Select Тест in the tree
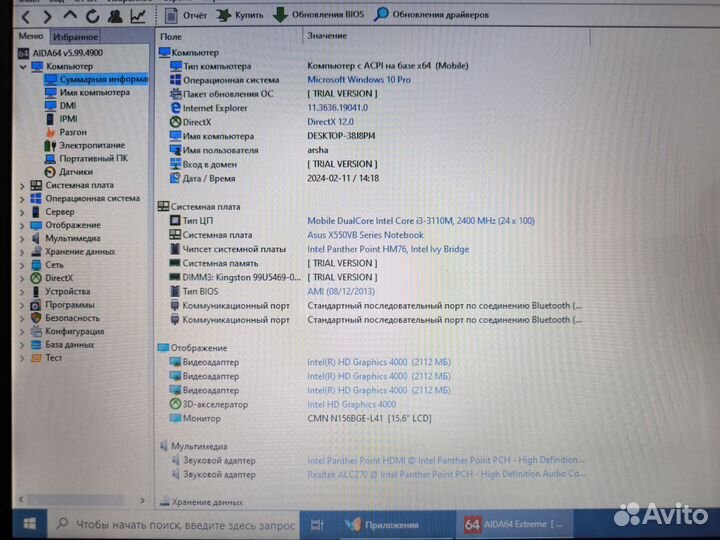This screenshot has width=720, height=540. (x=46, y=358)
